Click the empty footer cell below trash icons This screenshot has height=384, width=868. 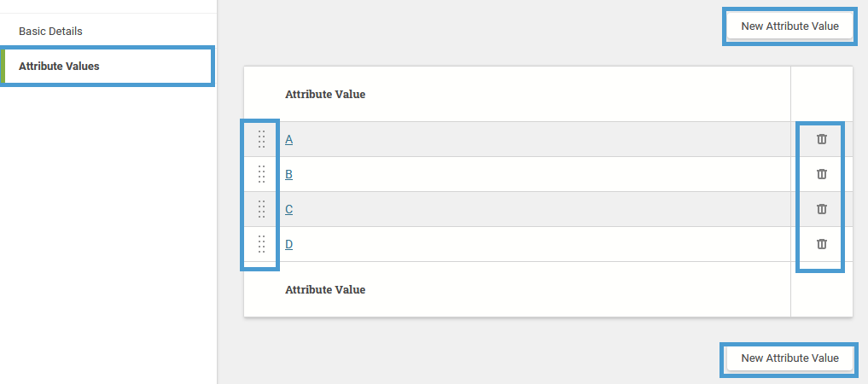click(822, 289)
